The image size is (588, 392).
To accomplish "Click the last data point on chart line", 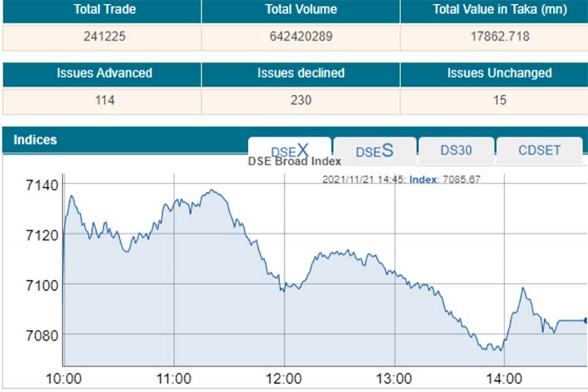I will pos(585,320).
